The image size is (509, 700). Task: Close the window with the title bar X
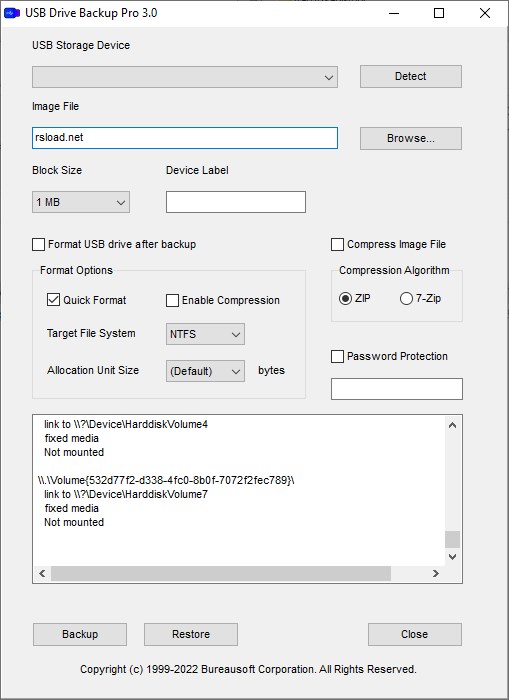pyautogui.click(x=485, y=13)
